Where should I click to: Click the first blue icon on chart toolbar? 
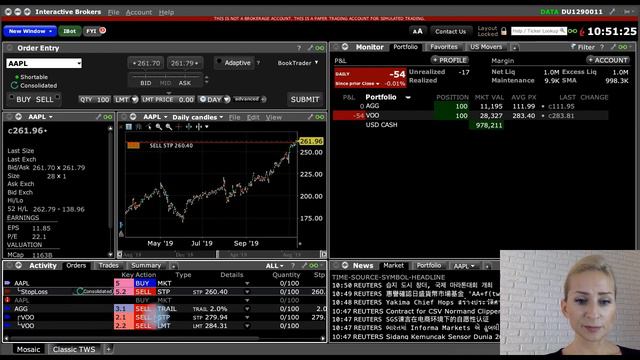point(129,127)
